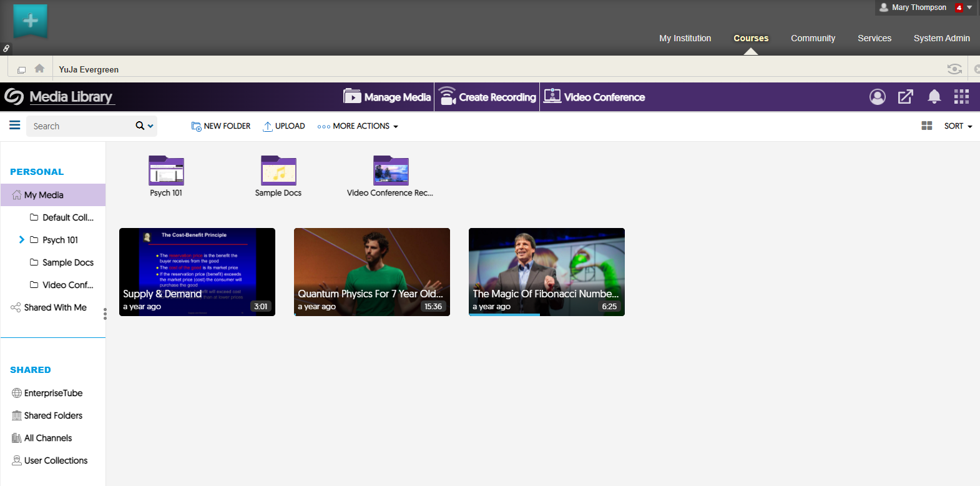The width and height of the screenshot is (980, 486).
Task: Click the open-in-new-window icon
Action: 906,97
